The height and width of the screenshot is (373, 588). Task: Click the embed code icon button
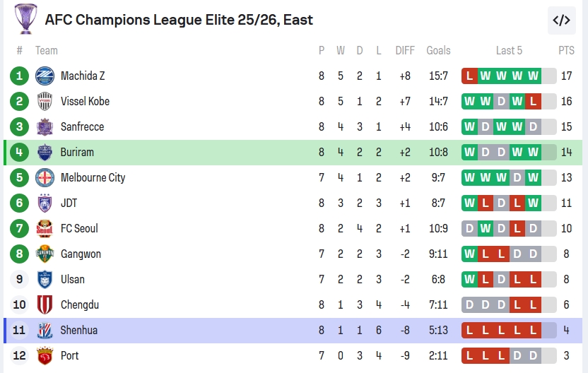561,20
